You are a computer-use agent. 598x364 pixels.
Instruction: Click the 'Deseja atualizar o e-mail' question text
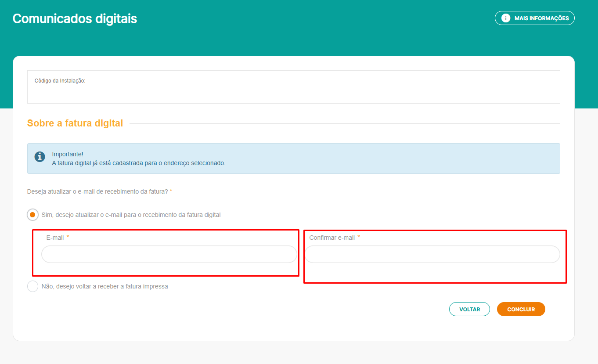point(97,191)
